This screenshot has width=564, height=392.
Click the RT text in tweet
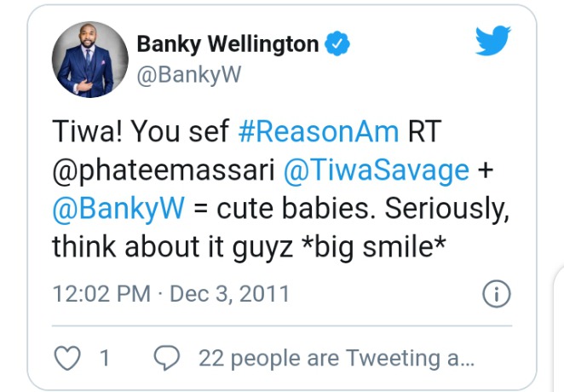click(x=424, y=131)
